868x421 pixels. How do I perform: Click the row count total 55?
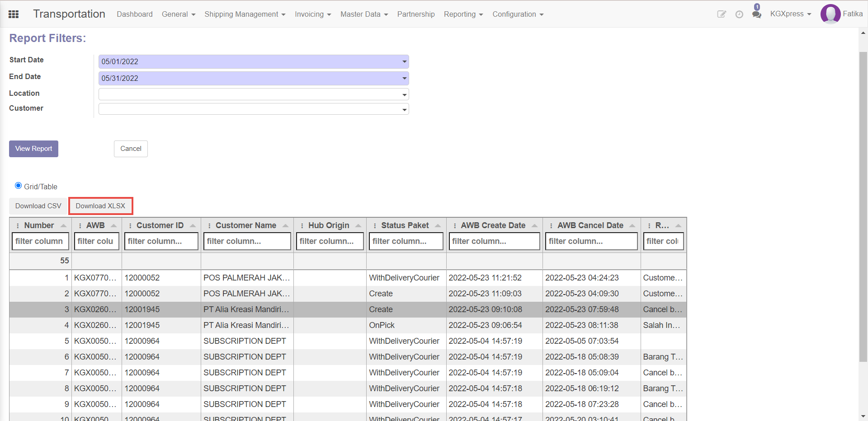tap(65, 261)
